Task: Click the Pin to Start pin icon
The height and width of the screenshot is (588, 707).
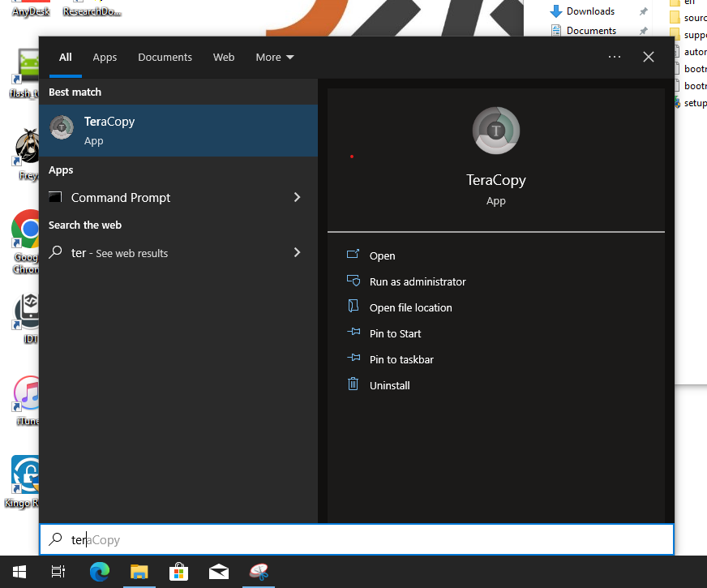Action: (x=354, y=332)
